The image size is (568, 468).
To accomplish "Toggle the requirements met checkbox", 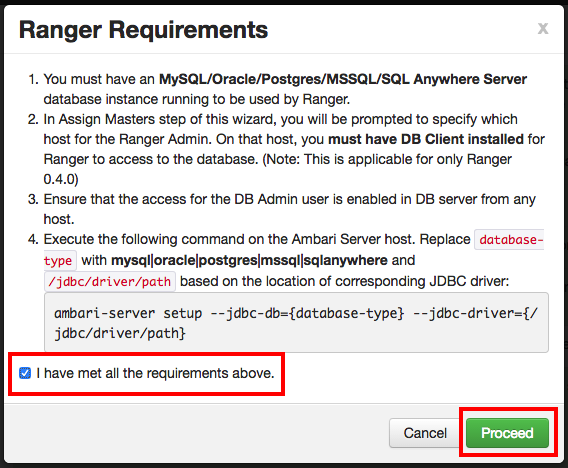I will 25,373.
